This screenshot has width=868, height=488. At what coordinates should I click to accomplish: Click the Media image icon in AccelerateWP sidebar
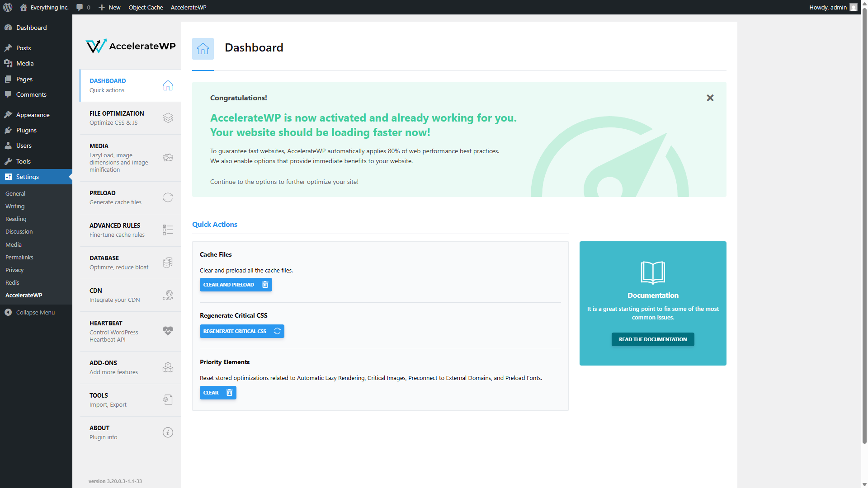168,158
